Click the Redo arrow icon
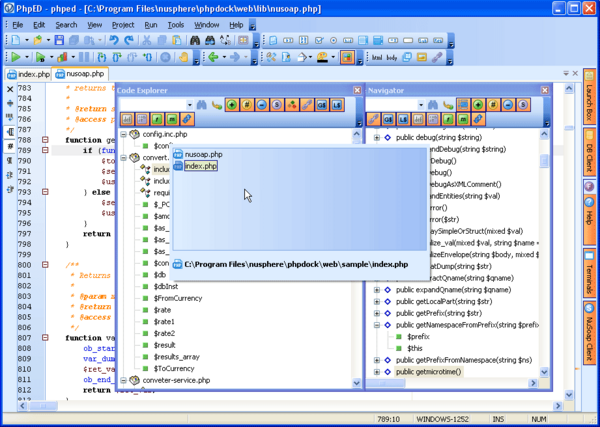This screenshot has width=600, height=427. pyautogui.click(x=129, y=40)
